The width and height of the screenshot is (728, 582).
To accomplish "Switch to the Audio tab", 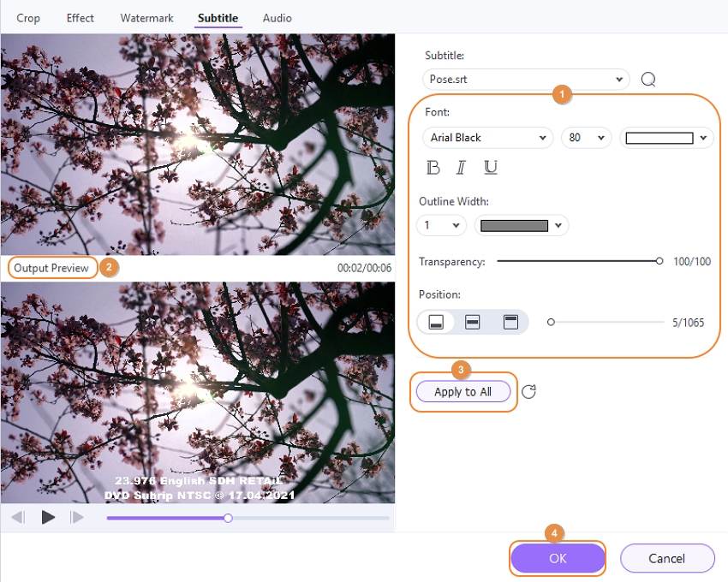I will pos(277,18).
